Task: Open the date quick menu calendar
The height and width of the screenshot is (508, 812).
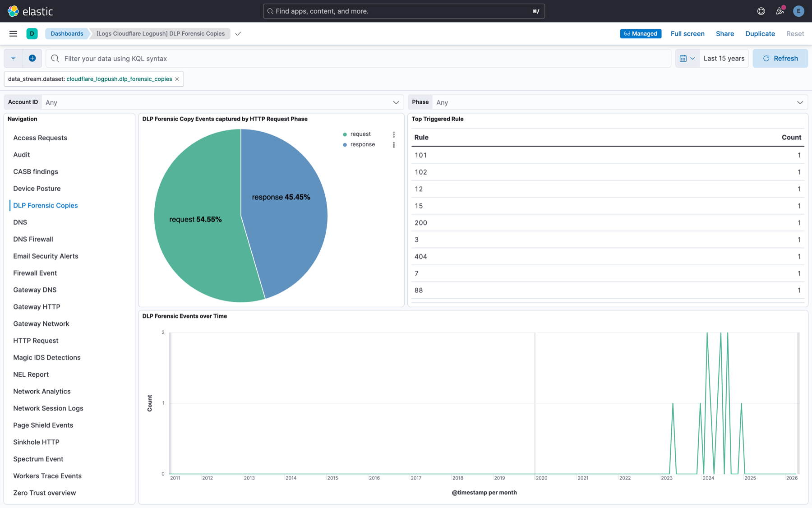Action: (687, 58)
